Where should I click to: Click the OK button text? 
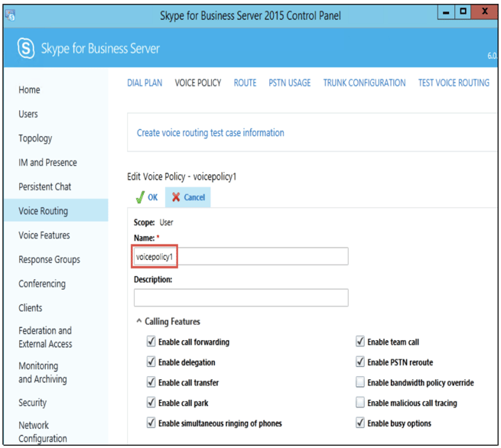[x=153, y=197]
